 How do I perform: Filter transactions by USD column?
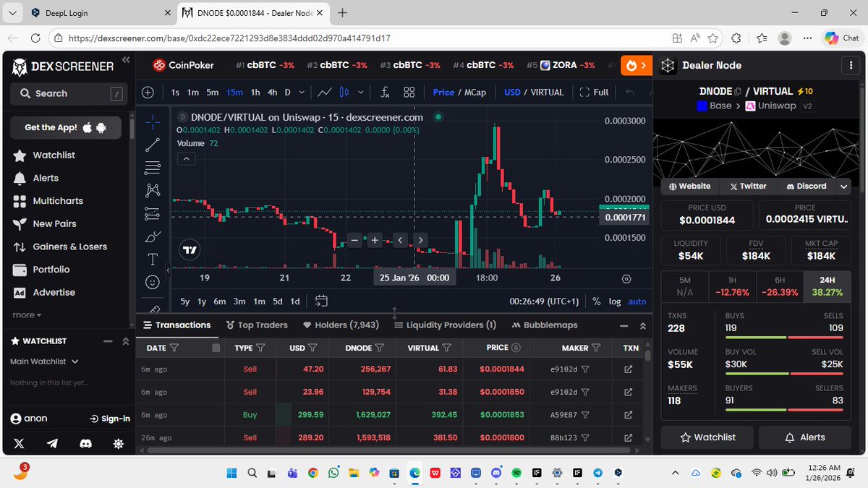313,348
